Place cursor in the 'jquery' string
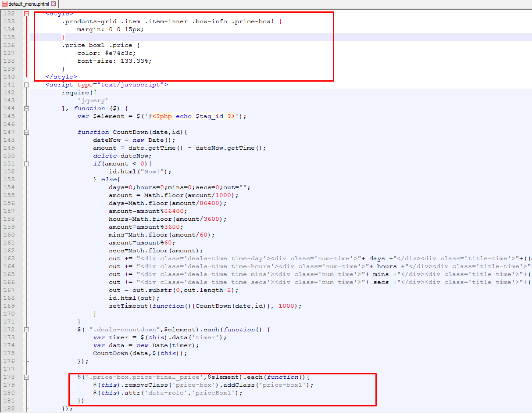Image resolution: width=532 pixels, height=413 pixels. coord(93,101)
